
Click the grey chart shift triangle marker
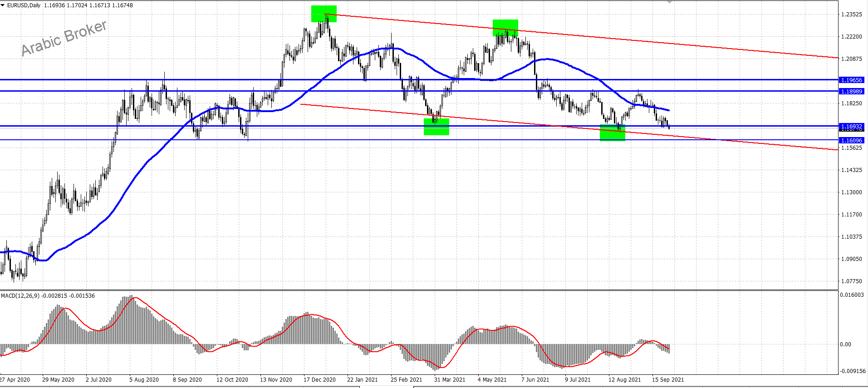tap(669, 2)
